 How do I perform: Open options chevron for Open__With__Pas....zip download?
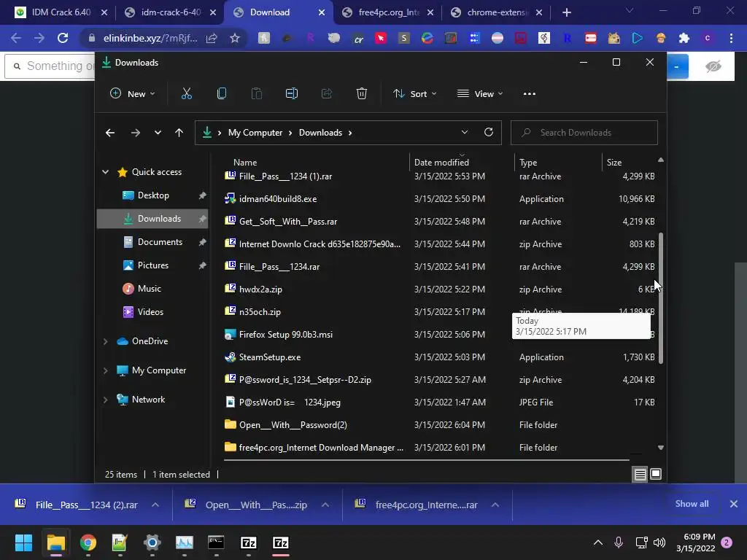pyautogui.click(x=325, y=505)
